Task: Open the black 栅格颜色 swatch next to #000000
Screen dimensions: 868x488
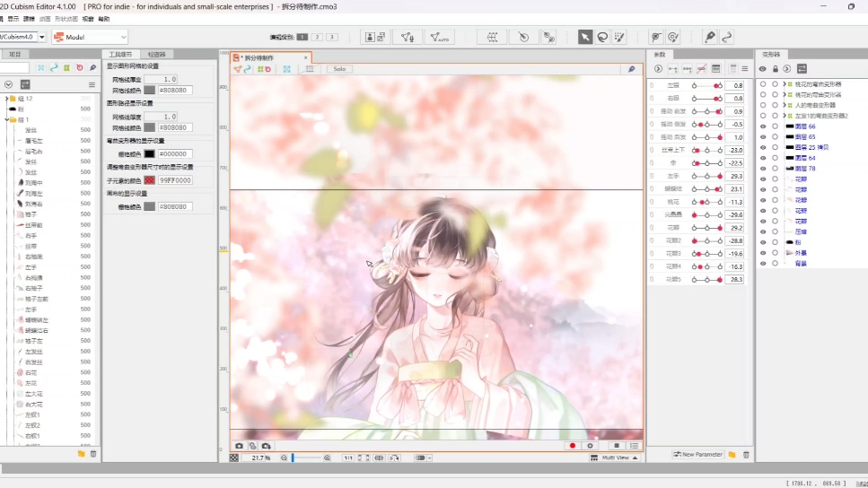Action: [x=150, y=153]
